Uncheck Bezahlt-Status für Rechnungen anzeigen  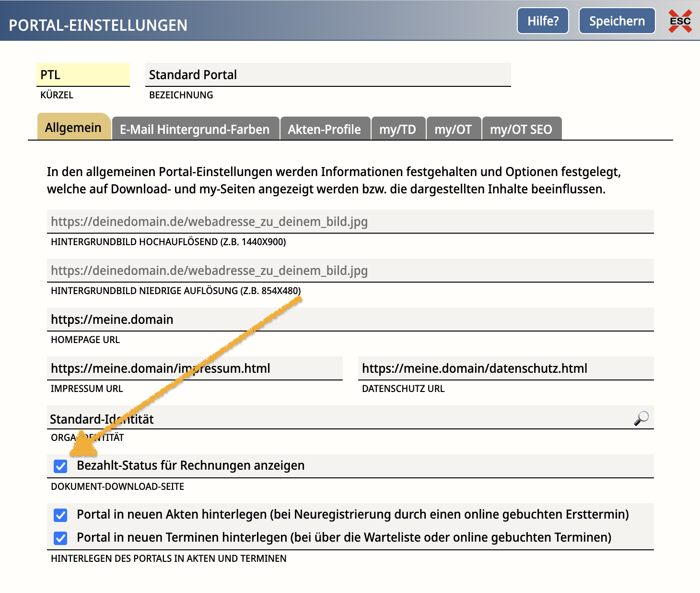coord(61,466)
